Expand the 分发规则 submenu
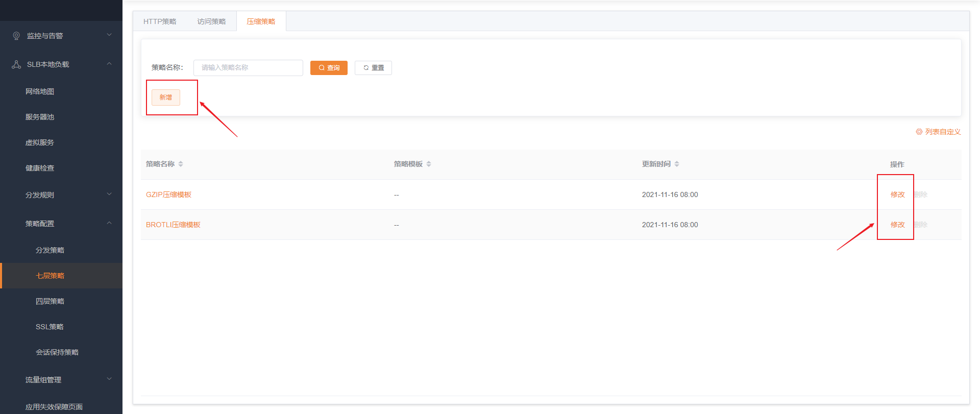Screen dimensions: 980x414 (x=109, y=194)
